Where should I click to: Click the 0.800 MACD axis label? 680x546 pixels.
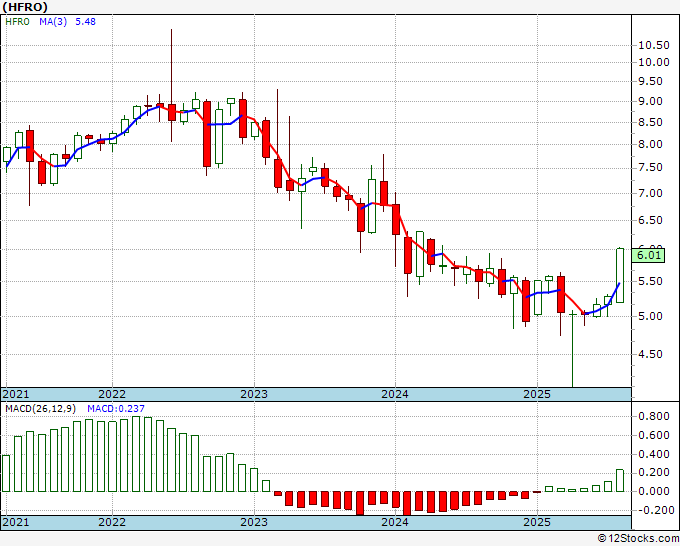(654, 416)
